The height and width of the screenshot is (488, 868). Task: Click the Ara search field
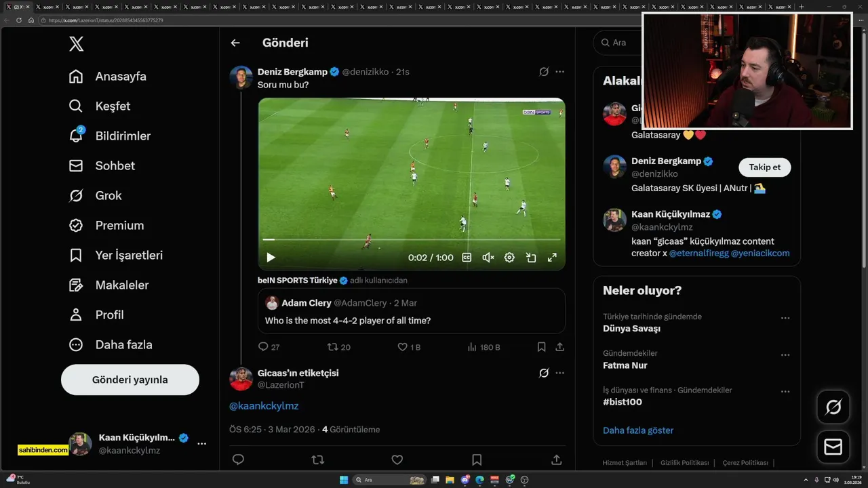(618, 42)
